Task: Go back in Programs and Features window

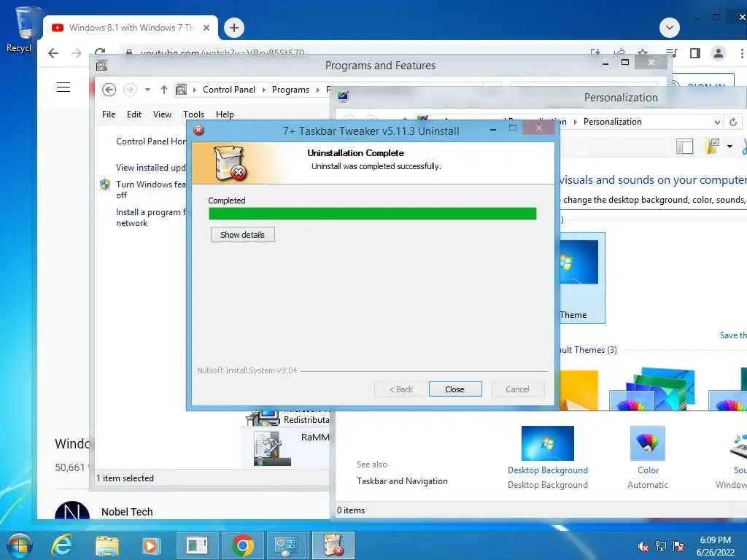Action: pos(109,90)
